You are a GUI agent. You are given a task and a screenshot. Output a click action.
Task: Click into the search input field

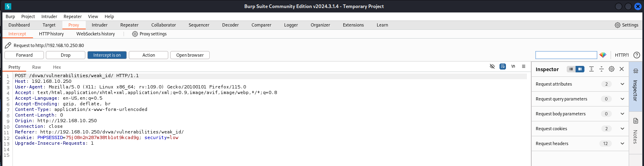pos(566,55)
